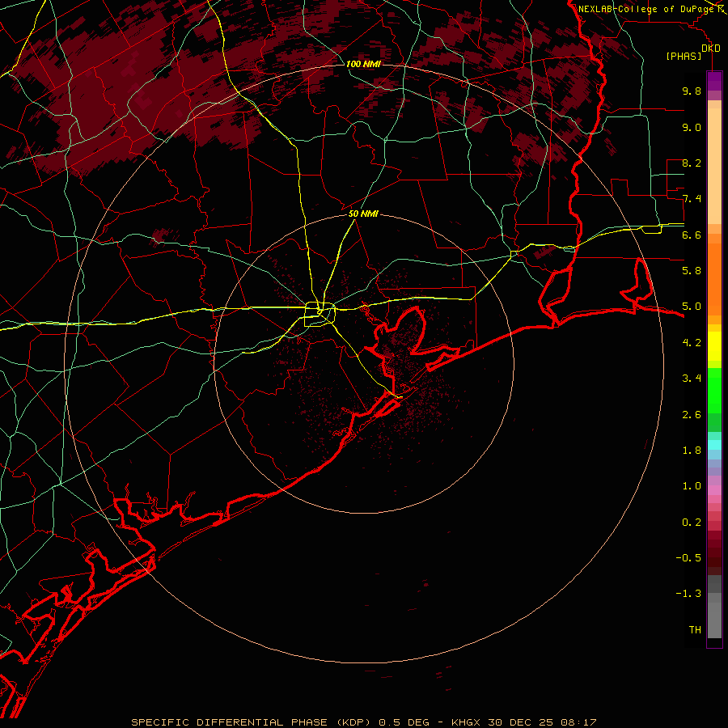Image resolution: width=728 pixels, height=728 pixels.
Task: Click the DKD label above the color scale
Action: [710, 49]
